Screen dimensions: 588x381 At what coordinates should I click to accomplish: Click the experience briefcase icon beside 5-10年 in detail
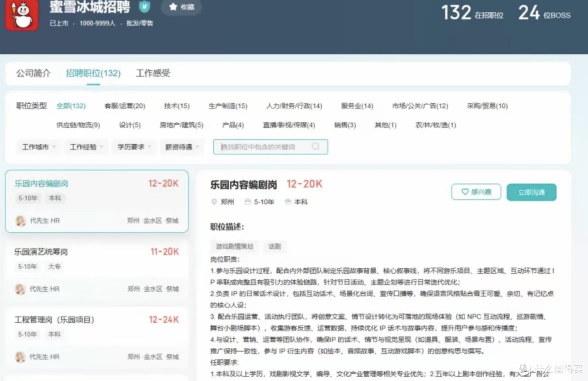248,202
